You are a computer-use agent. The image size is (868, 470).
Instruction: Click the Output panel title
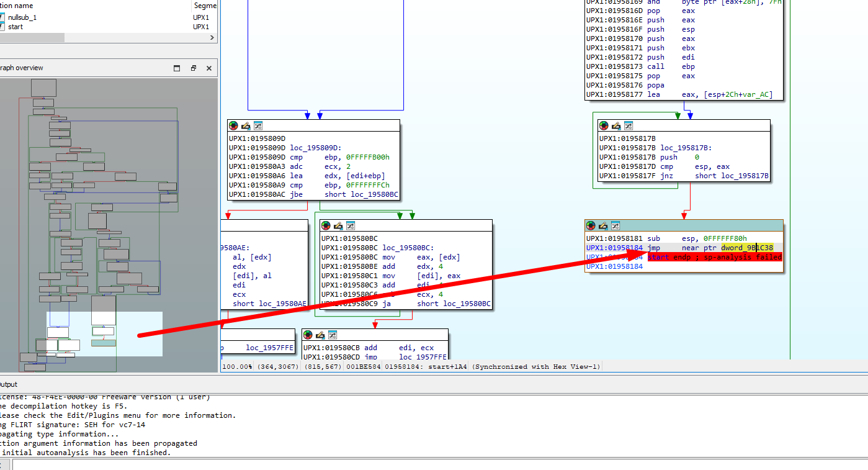click(9, 384)
